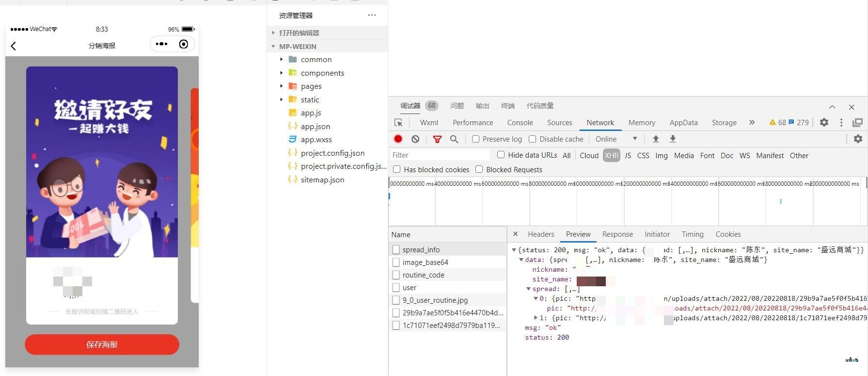Open the sitemap.json file
Image resolution: width=868 pixels, height=376 pixels.
click(x=322, y=180)
